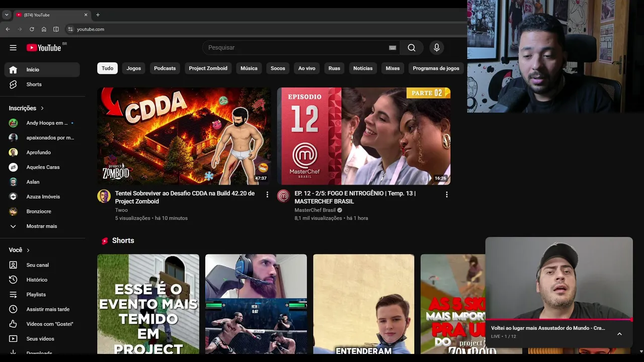
Task: Open the Bronziocre channel
Action: 42,212
